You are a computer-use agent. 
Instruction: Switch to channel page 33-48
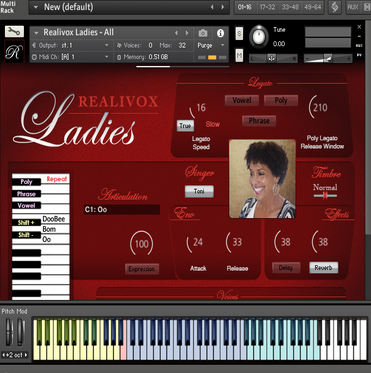point(290,7)
